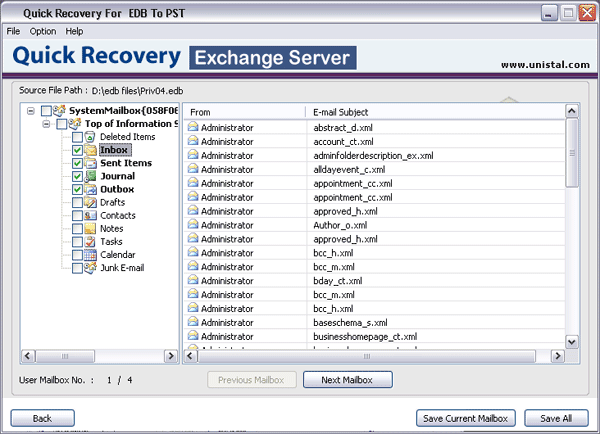600x434 pixels.
Task: Click the Save All button
Action: pos(556,418)
